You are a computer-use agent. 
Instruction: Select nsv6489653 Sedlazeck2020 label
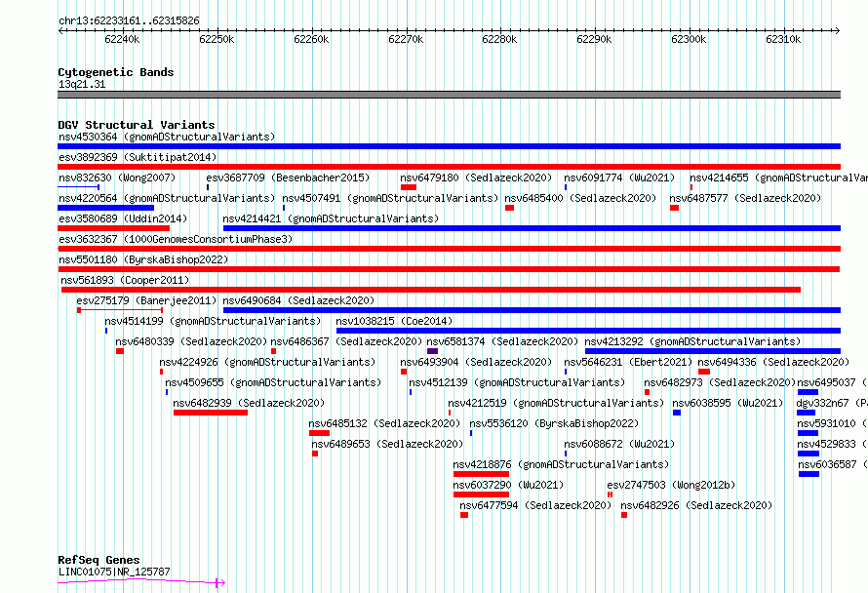(387, 444)
